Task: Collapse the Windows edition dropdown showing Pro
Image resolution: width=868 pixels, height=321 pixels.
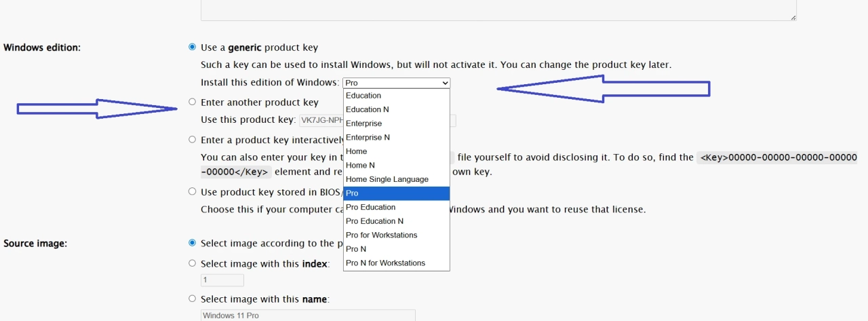Action: pos(396,83)
